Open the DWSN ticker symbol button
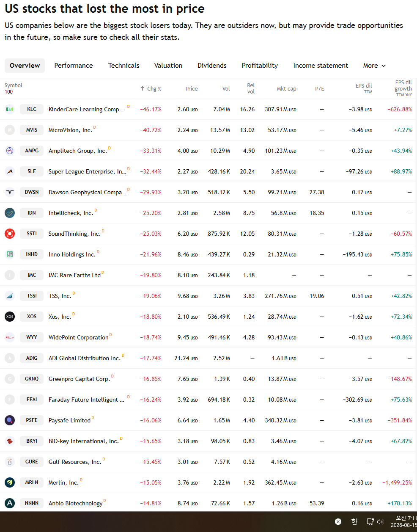This screenshot has height=532, width=417. [x=32, y=192]
